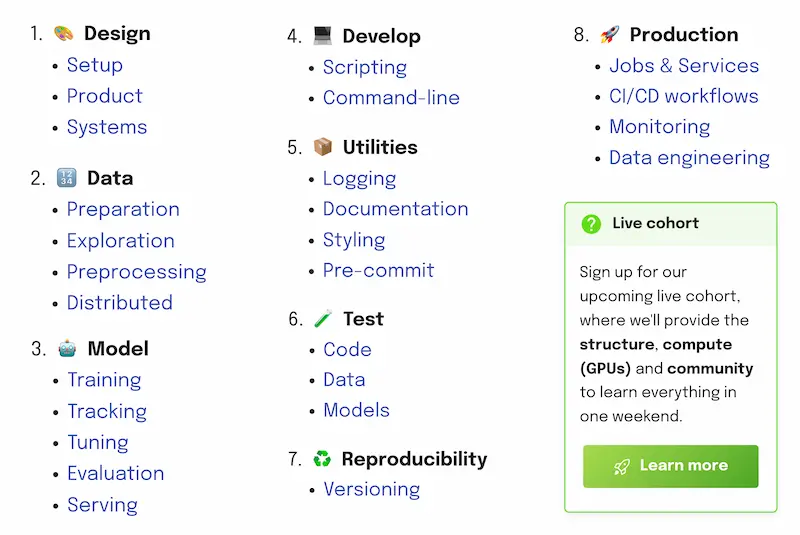Click the laptop icon beside Develop
The image size is (800, 535).
tap(322, 36)
